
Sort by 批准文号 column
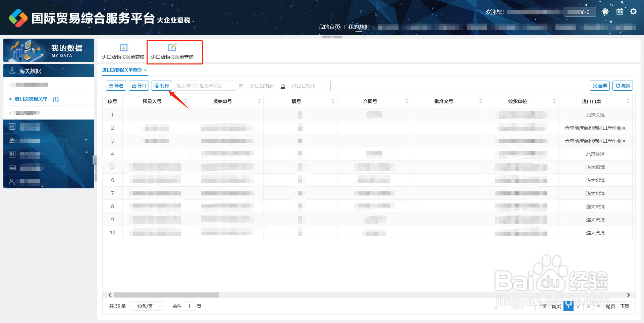point(480,101)
